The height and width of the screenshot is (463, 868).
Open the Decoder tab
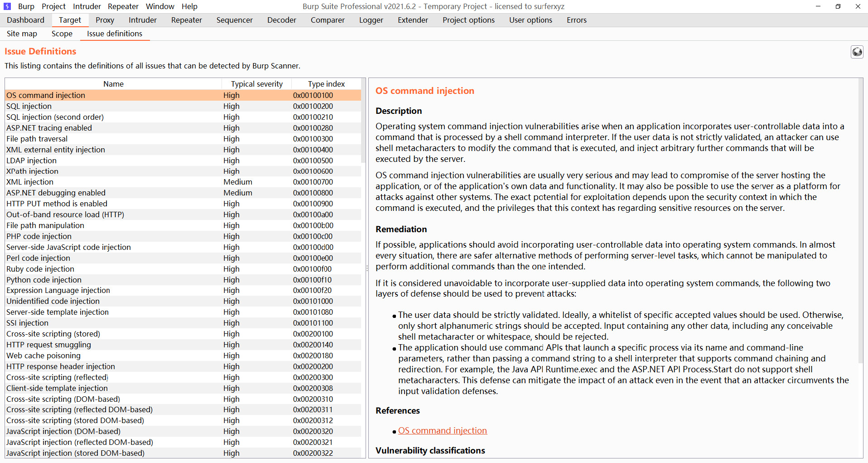coord(282,20)
